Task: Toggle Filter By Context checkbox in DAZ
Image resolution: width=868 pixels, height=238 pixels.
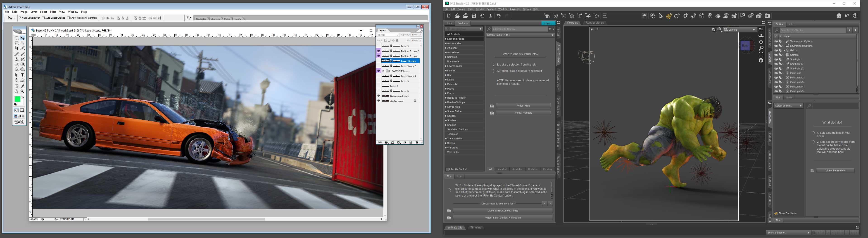Action: [447, 169]
